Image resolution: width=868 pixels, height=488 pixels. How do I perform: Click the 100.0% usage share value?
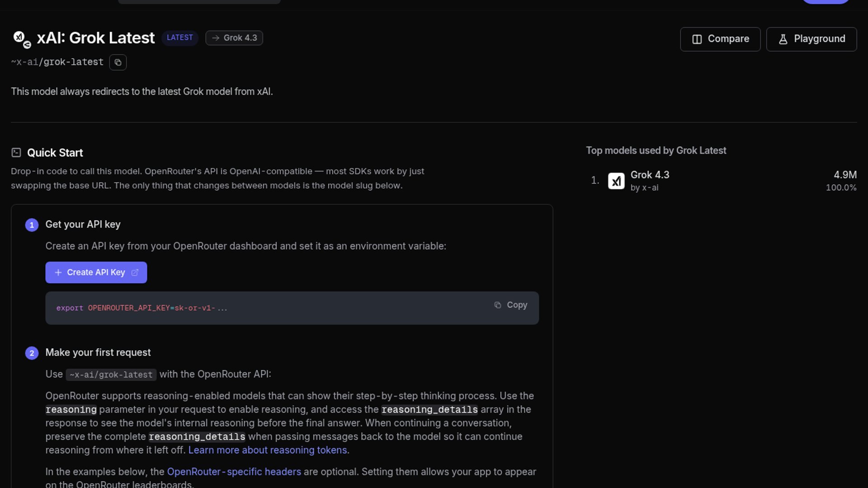point(841,188)
